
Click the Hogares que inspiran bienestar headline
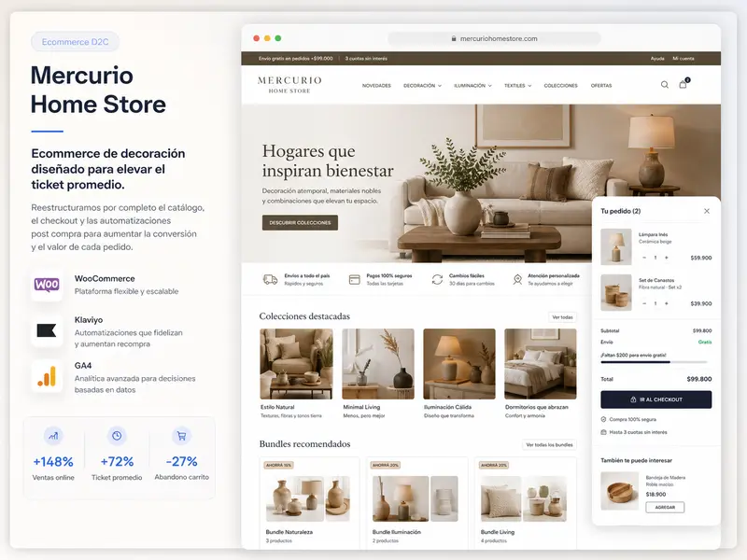(328, 161)
